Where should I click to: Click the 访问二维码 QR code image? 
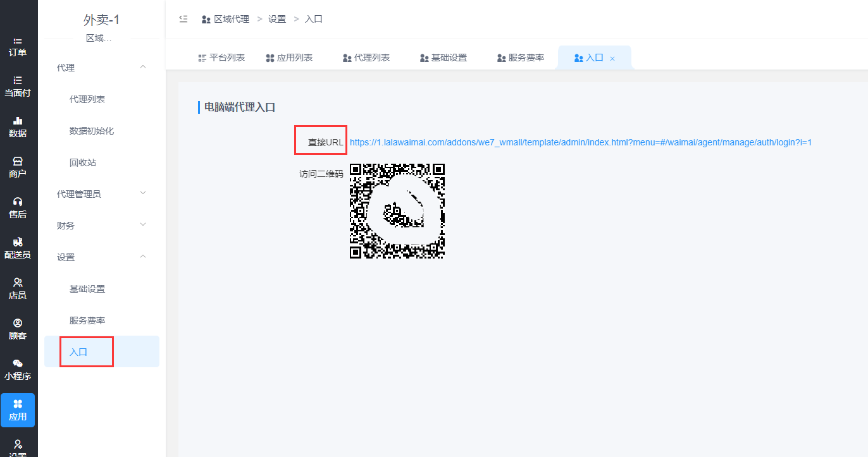[x=397, y=210]
